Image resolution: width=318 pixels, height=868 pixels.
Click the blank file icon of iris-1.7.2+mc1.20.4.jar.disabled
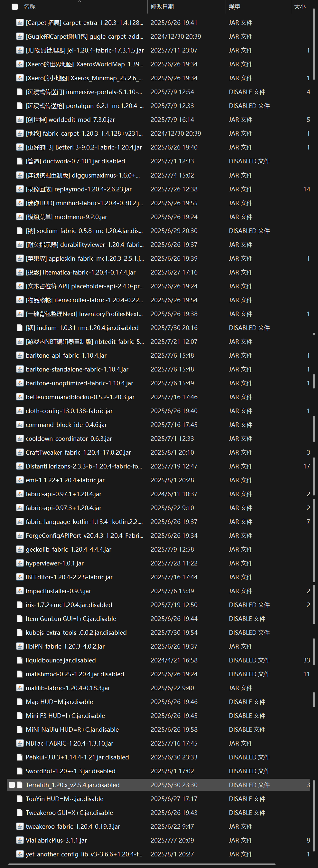coord(20,604)
